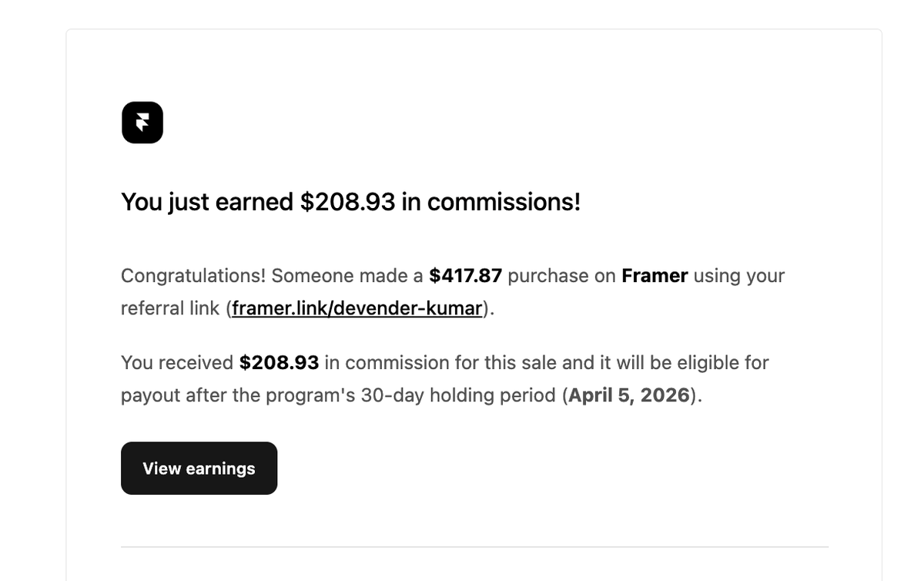Click the April 5, 2026 payout date
This screenshot has height=581, width=924.
point(629,395)
